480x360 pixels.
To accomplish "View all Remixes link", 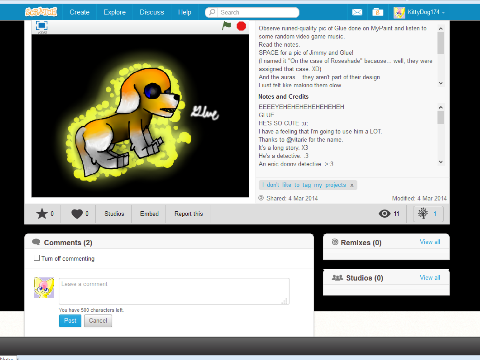I will point(430,242).
